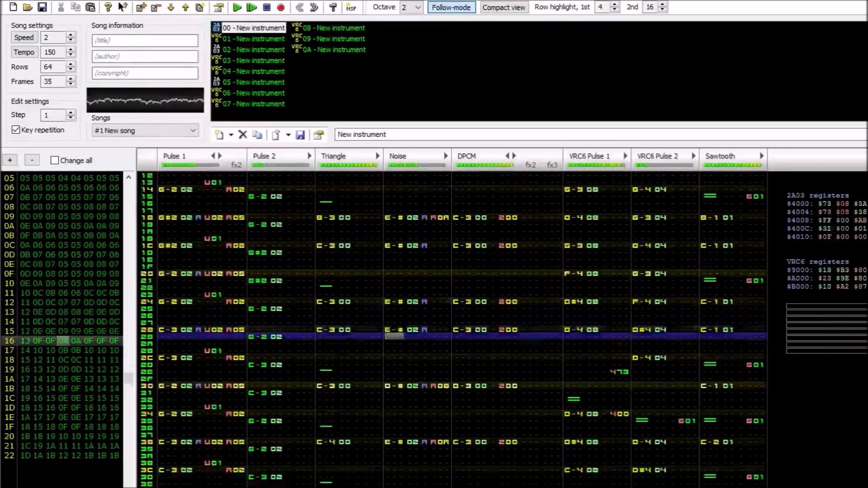The width and height of the screenshot is (868, 488).
Task: Enable Compact view display mode
Action: (504, 7)
